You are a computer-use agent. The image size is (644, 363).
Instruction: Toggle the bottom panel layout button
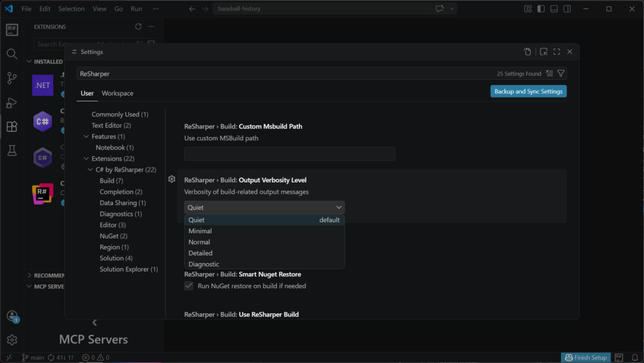[554, 9]
